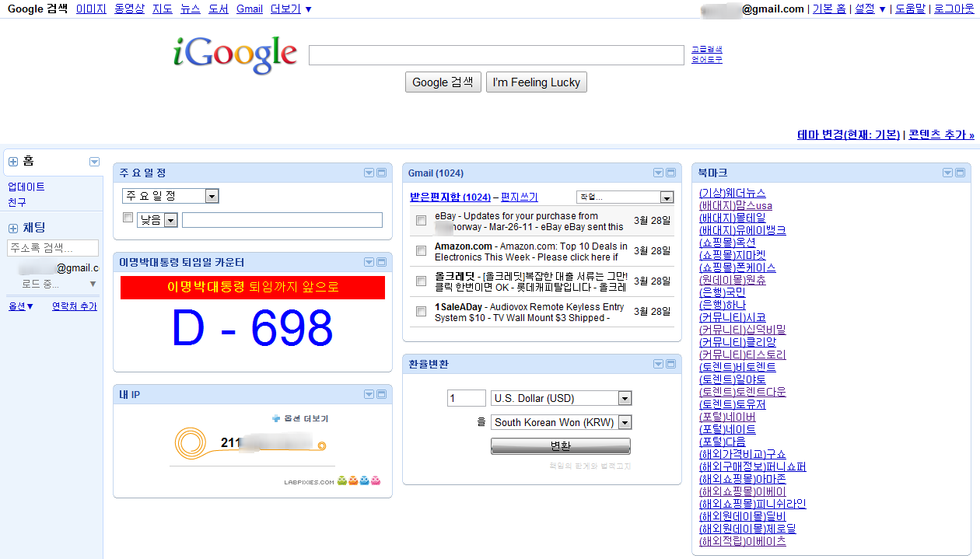This screenshot has width=980, height=559.
Task: Click the 콘텐츠 추가 » link
Action: (941, 135)
